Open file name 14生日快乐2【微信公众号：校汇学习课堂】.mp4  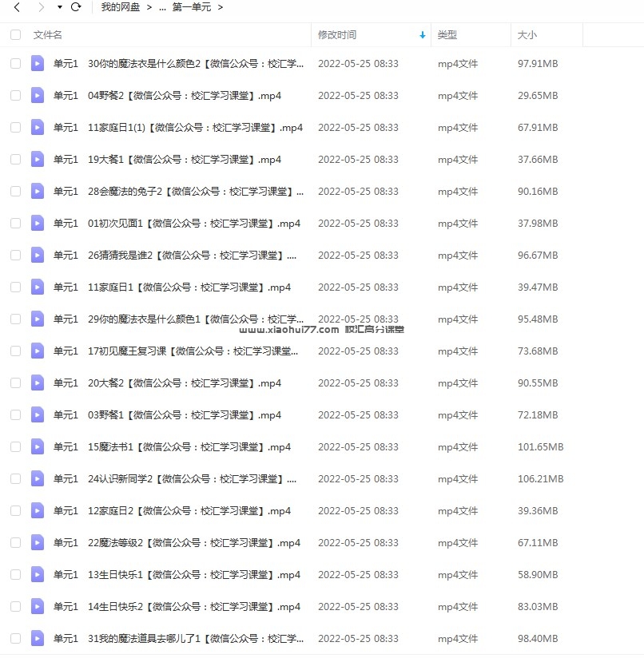coord(177,607)
